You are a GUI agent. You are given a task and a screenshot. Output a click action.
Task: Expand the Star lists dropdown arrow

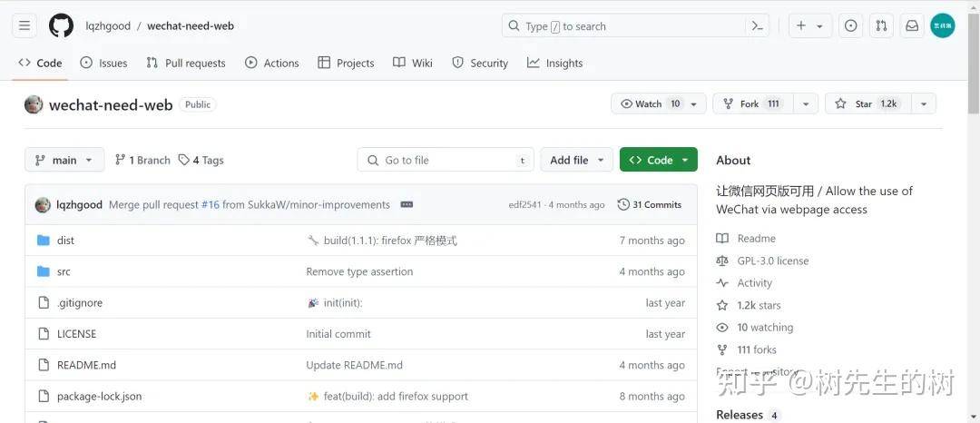pyautogui.click(x=924, y=103)
